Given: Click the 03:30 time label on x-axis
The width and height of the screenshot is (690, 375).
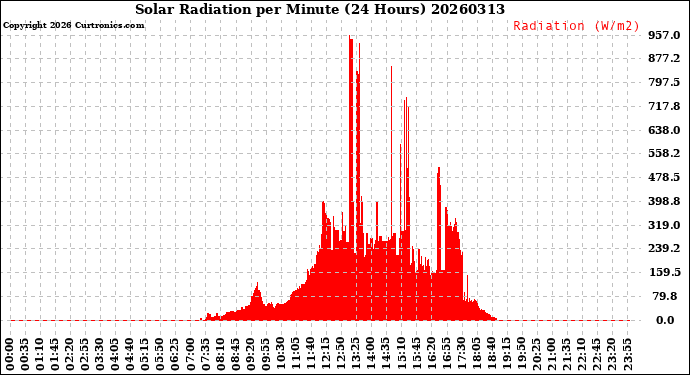Looking at the screenshot, I should pyautogui.click(x=100, y=355).
